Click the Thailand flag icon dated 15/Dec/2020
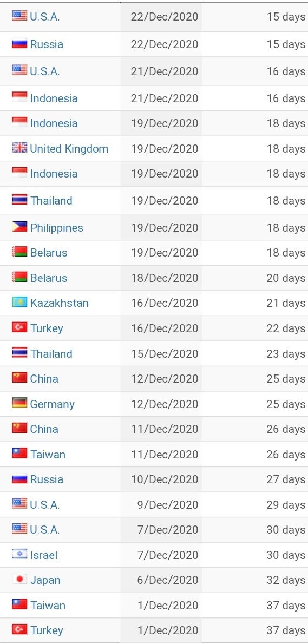This screenshot has height=644, width=308. (x=19, y=353)
